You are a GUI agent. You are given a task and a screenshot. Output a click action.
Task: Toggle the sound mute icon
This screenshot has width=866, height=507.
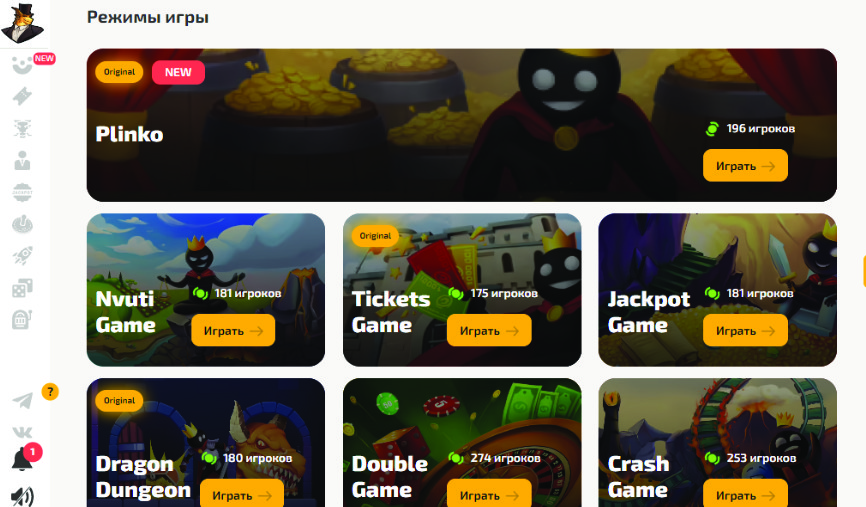pyautogui.click(x=23, y=497)
